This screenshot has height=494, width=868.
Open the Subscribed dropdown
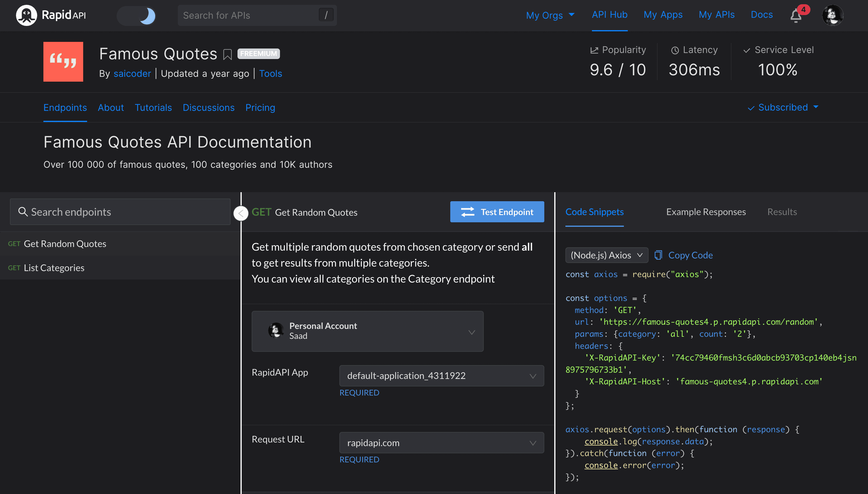(x=783, y=107)
